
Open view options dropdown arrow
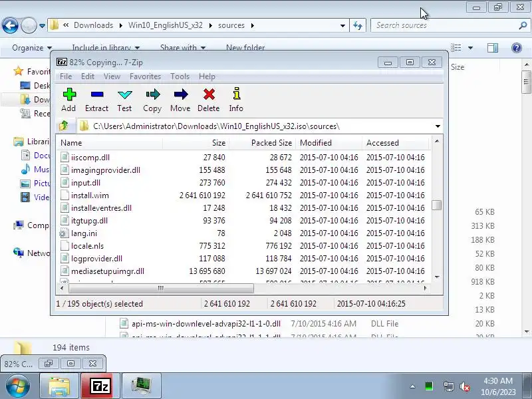click(470, 48)
